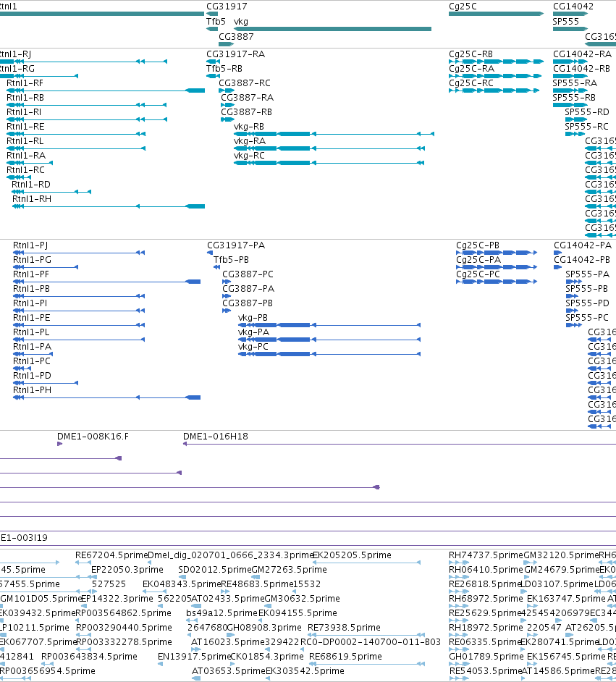Image resolution: width=616 pixels, height=682 pixels.
Task: Click EST label RE48683.5prime
Action: (x=257, y=584)
